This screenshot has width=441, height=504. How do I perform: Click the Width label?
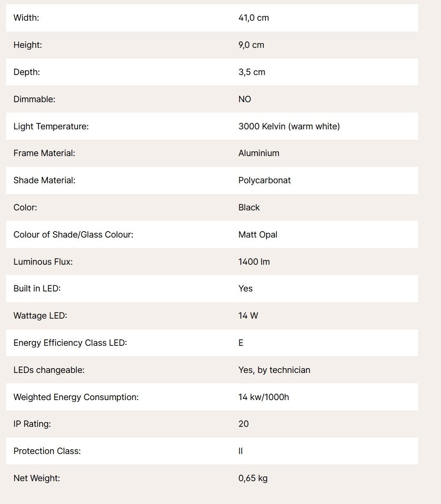26,18
